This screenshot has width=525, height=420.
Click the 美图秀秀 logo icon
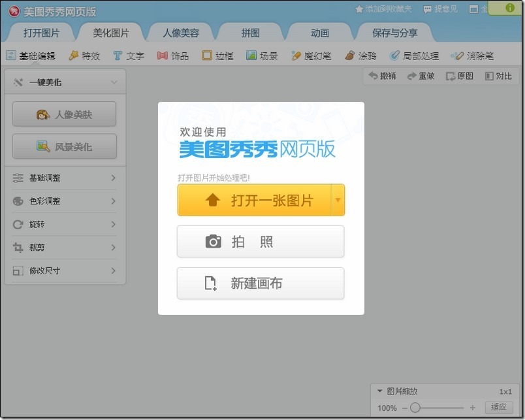pyautogui.click(x=14, y=12)
